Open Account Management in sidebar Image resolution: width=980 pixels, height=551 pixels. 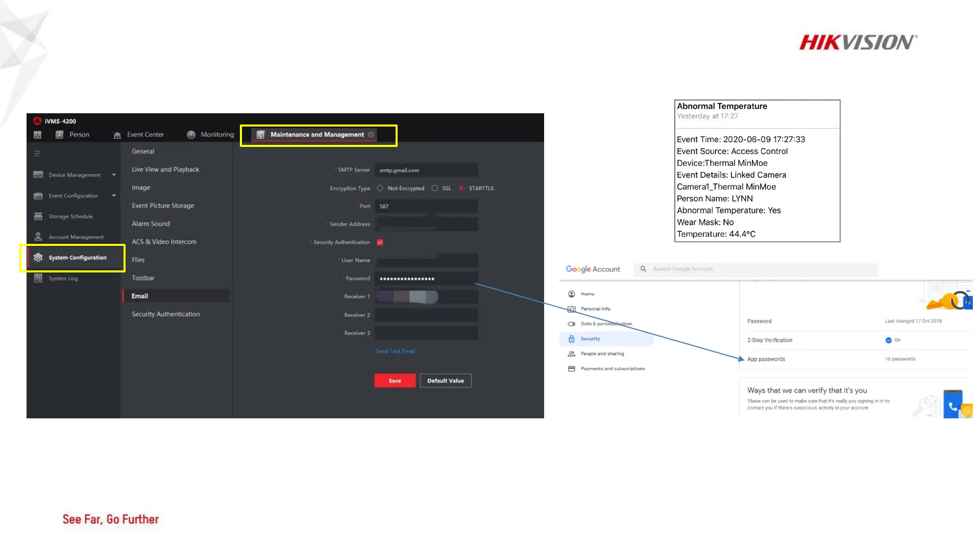(76, 237)
